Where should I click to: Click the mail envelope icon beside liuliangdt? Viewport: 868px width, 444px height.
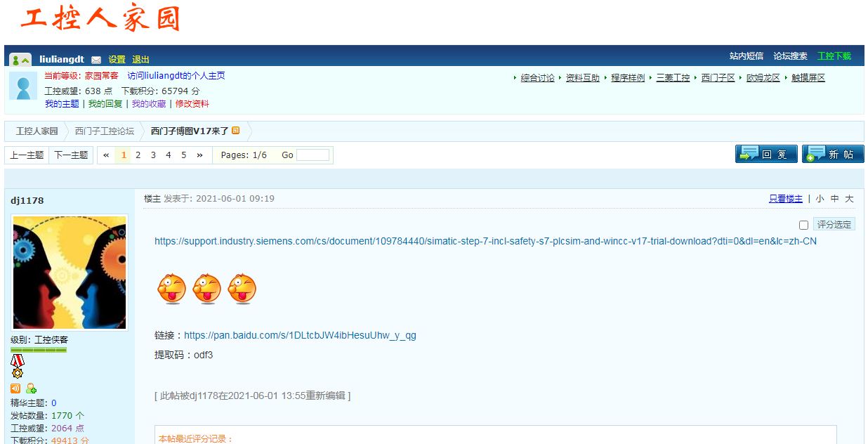coord(96,60)
